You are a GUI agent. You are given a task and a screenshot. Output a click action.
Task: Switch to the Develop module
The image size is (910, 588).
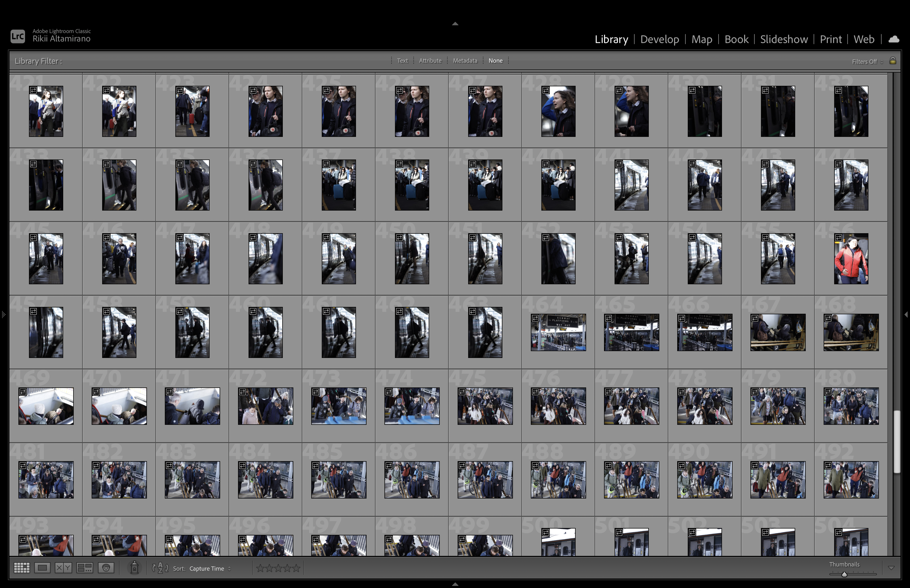pyautogui.click(x=660, y=39)
